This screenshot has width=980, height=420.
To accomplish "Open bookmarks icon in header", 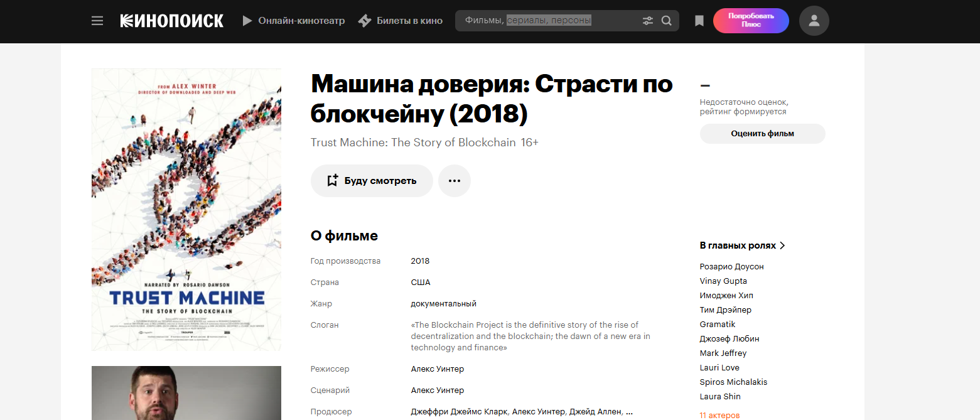I will [x=699, y=21].
